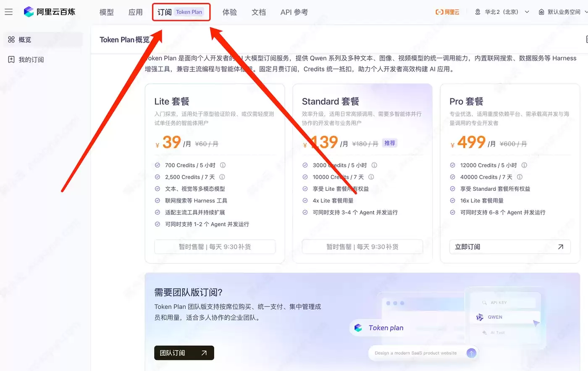Open the API 参考 menu item
The width and height of the screenshot is (588, 371).
pyautogui.click(x=294, y=12)
